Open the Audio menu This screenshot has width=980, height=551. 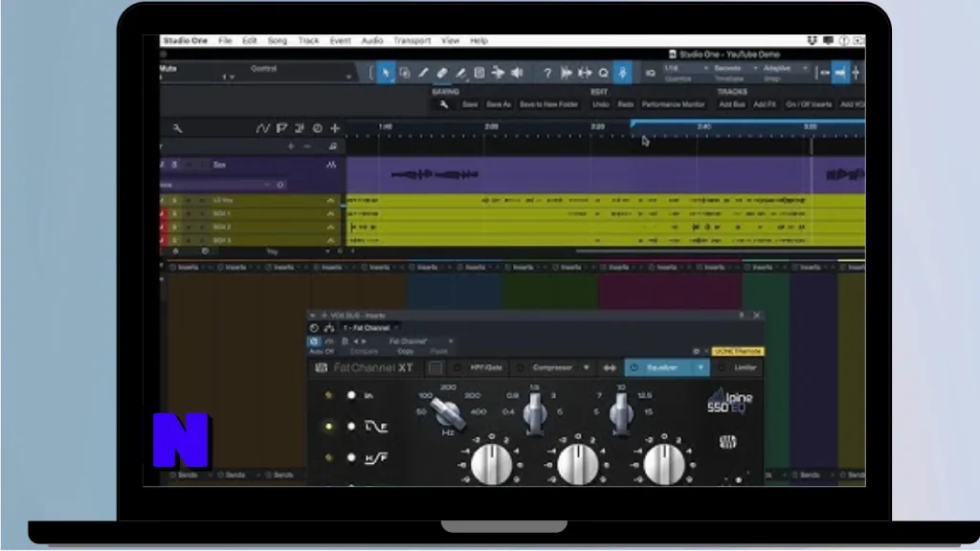pos(372,40)
